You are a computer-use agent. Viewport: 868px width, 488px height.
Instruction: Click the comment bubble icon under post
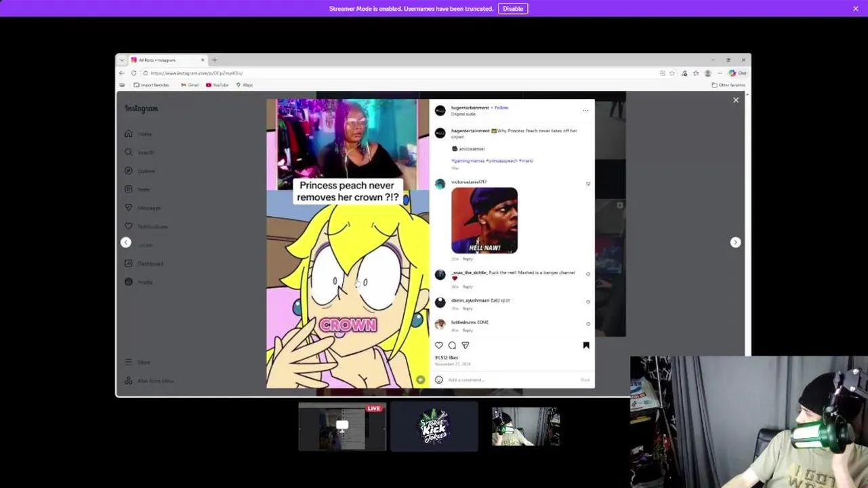pos(452,346)
